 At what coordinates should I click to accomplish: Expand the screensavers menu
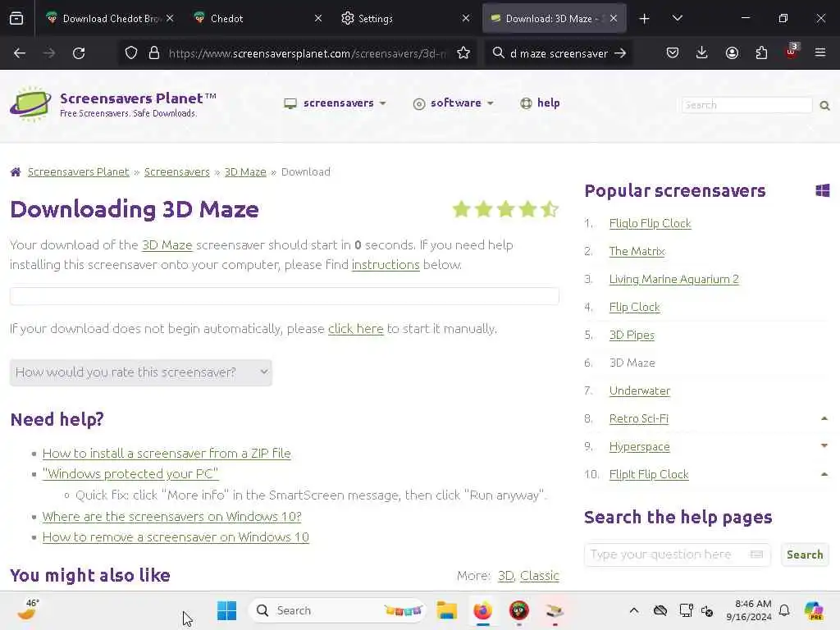[x=335, y=103]
